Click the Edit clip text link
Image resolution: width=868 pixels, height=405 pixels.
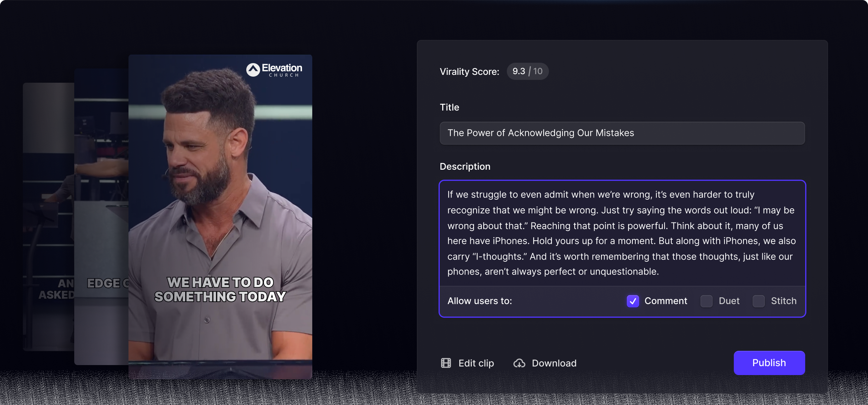point(476,363)
